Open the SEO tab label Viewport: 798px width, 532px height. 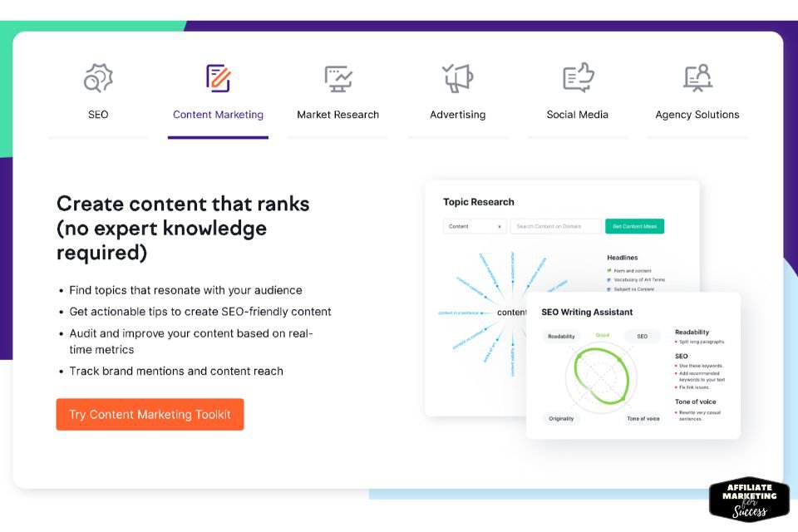98,115
